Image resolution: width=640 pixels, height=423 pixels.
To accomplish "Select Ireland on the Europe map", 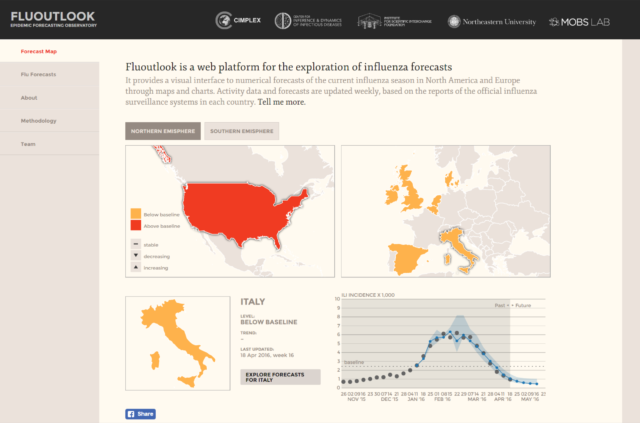I will 391,195.
